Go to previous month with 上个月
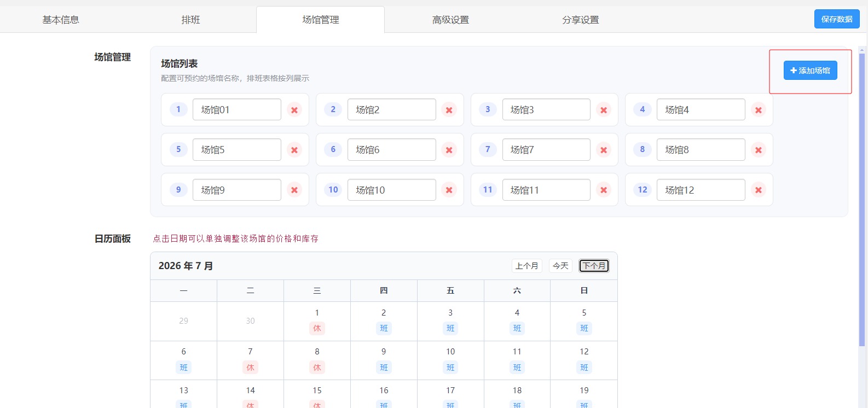The height and width of the screenshot is (408, 868). point(527,266)
